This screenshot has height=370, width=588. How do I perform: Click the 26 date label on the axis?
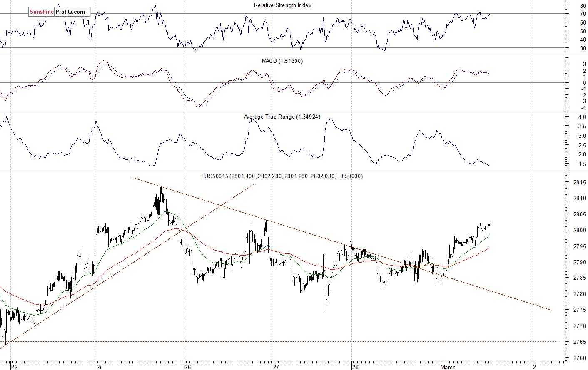pyautogui.click(x=187, y=367)
